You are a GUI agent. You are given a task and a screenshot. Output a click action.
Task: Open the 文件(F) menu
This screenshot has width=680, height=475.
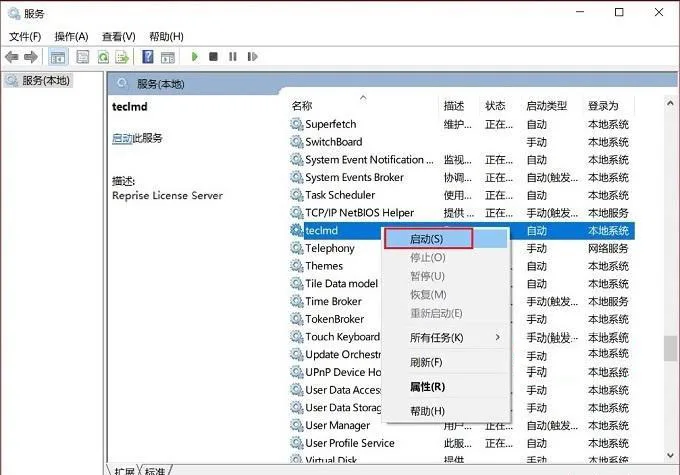tap(25, 36)
